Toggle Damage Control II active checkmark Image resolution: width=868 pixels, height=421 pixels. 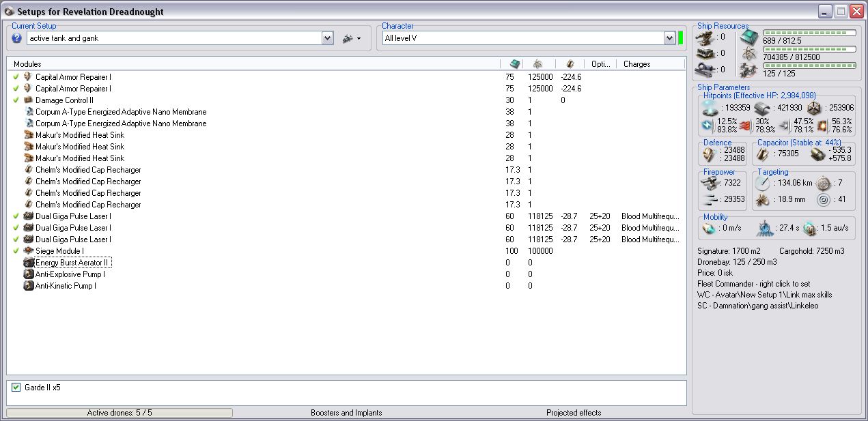16,100
